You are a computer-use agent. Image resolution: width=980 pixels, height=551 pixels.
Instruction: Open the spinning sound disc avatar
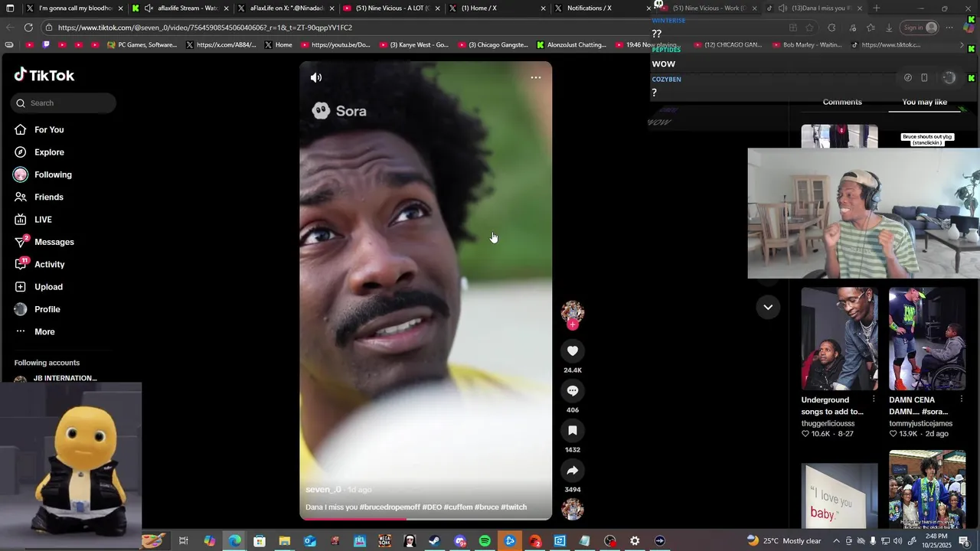coord(573,509)
